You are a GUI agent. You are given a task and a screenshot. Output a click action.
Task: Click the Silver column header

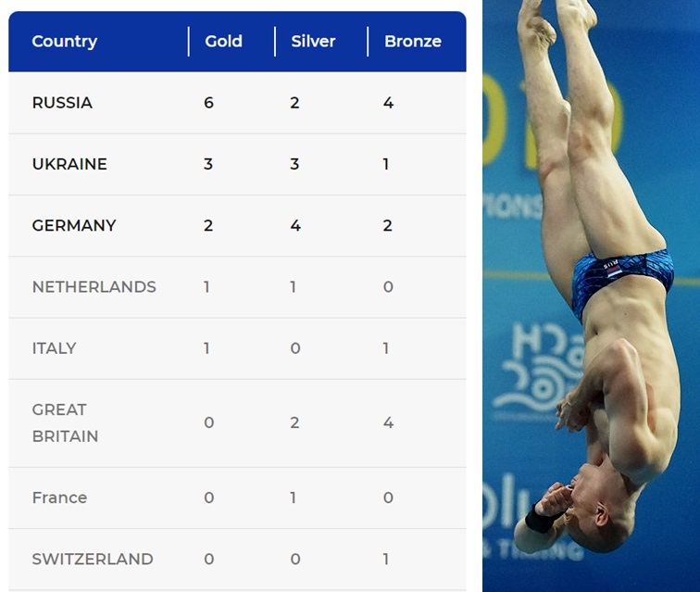point(313,41)
